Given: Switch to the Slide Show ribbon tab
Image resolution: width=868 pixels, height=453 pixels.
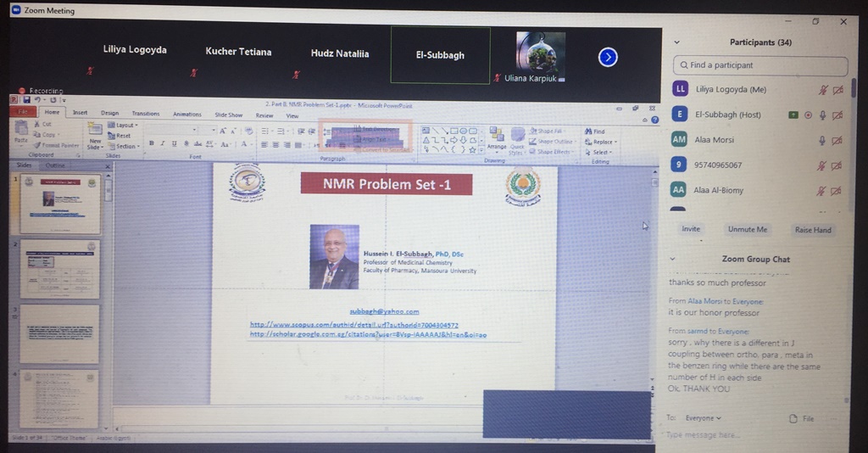Looking at the screenshot, I should (228, 115).
